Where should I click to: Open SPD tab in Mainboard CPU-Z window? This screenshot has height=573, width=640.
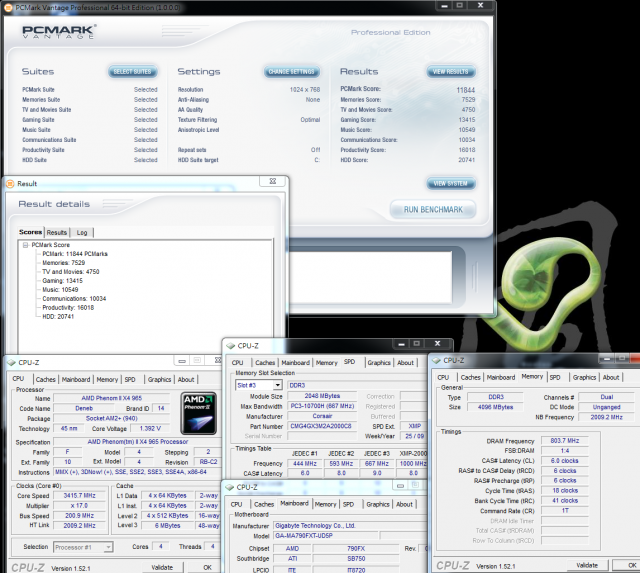(349, 504)
